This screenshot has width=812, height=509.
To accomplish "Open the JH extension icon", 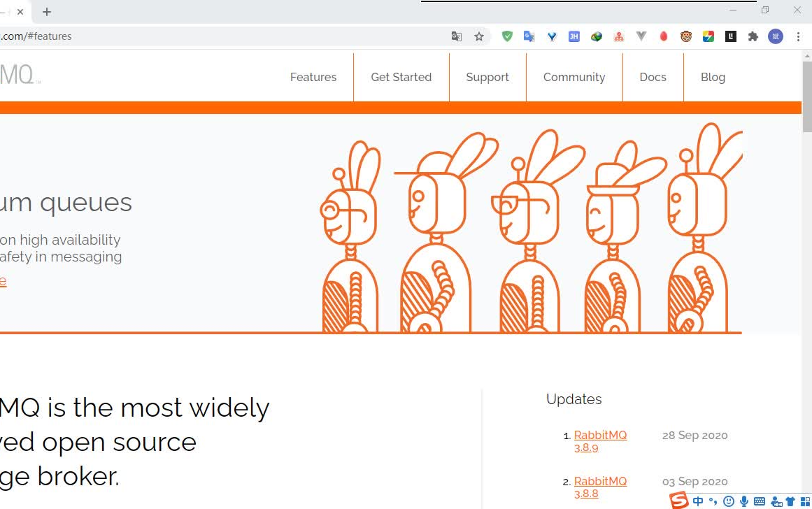I will coord(574,36).
